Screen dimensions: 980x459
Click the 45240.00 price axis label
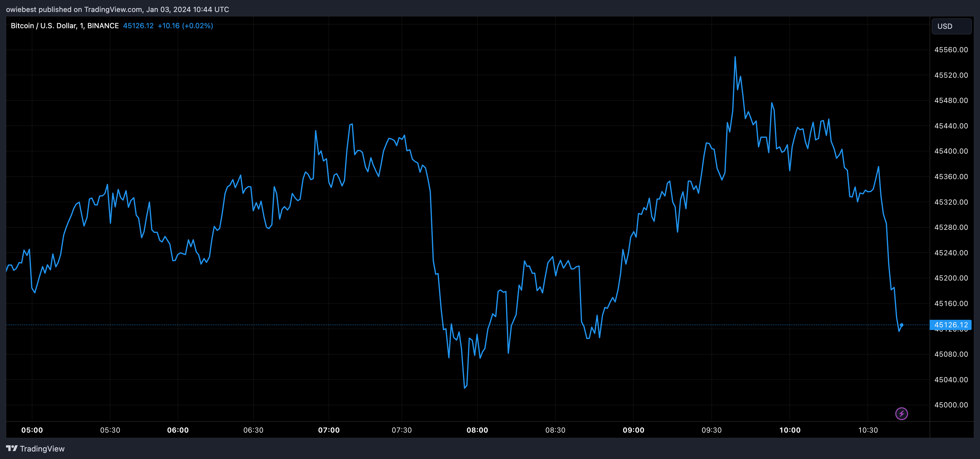click(951, 253)
